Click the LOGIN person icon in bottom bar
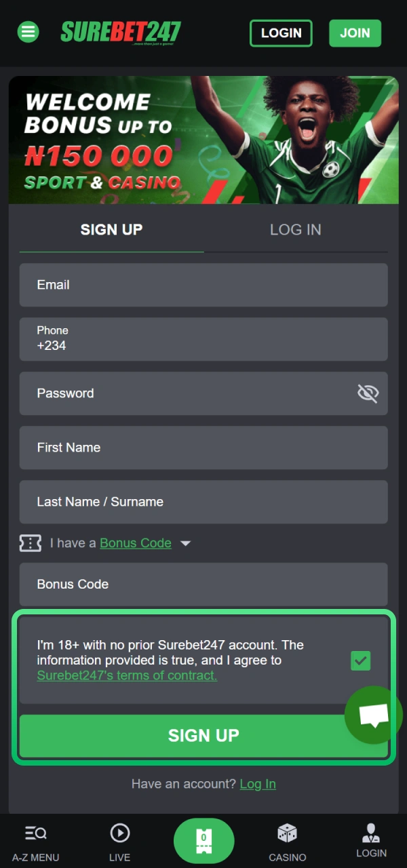The width and height of the screenshot is (407, 868). pos(371,833)
